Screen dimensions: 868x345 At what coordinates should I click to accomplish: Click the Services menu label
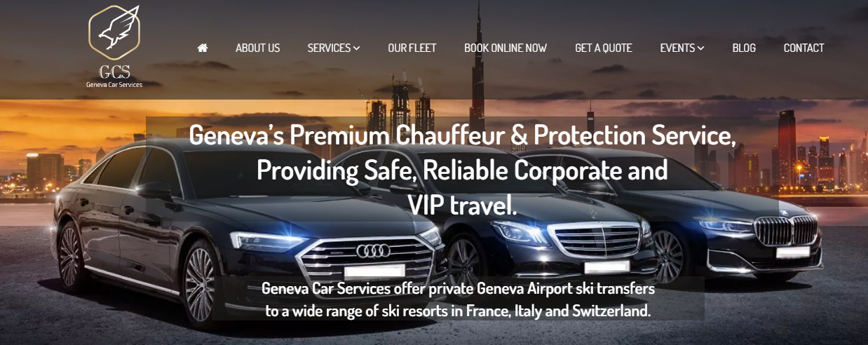[x=329, y=48]
